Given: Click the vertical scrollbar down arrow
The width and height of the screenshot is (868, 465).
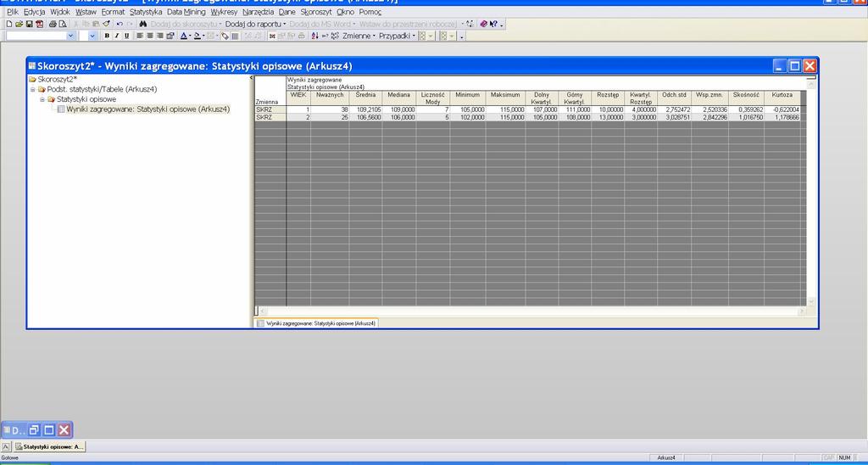Looking at the screenshot, I should [x=811, y=301].
